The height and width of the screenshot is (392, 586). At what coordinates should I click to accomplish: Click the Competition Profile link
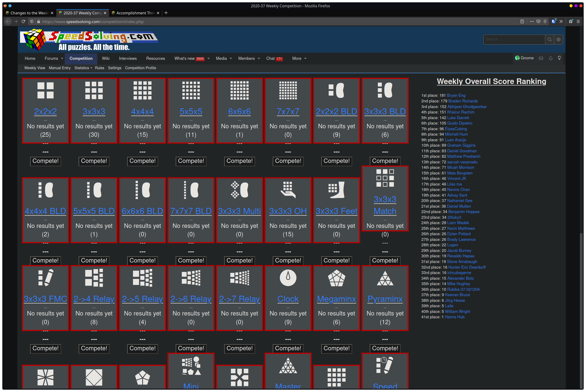click(x=140, y=68)
